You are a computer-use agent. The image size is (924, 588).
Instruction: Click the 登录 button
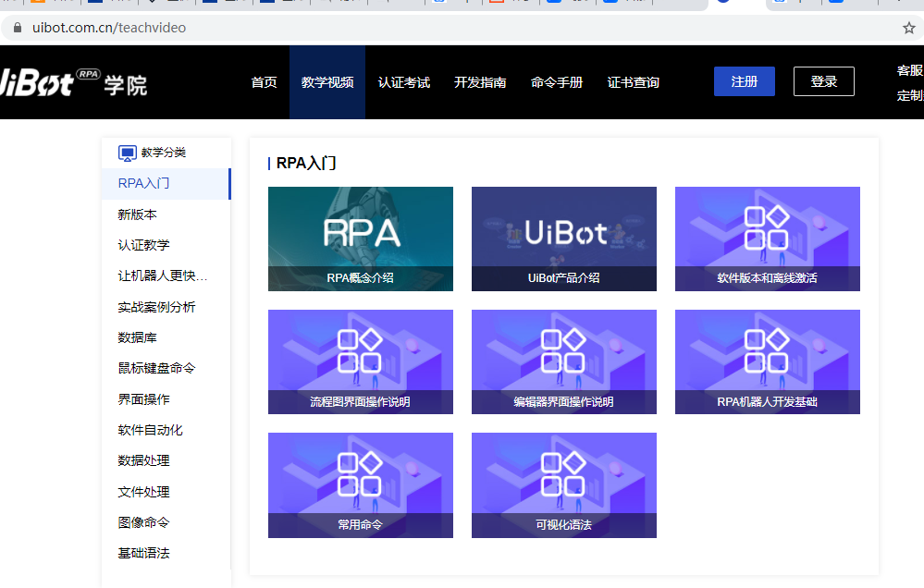coord(823,81)
